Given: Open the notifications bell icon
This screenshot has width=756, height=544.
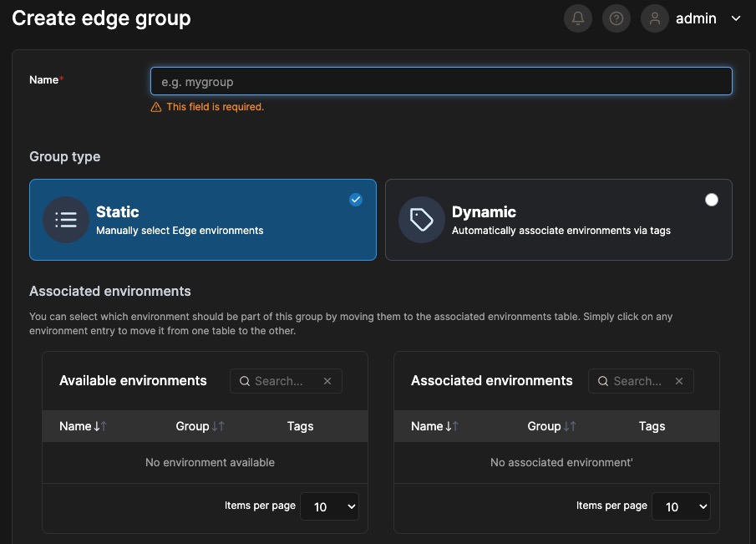Looking at the screenshot, I should [577, 18].
